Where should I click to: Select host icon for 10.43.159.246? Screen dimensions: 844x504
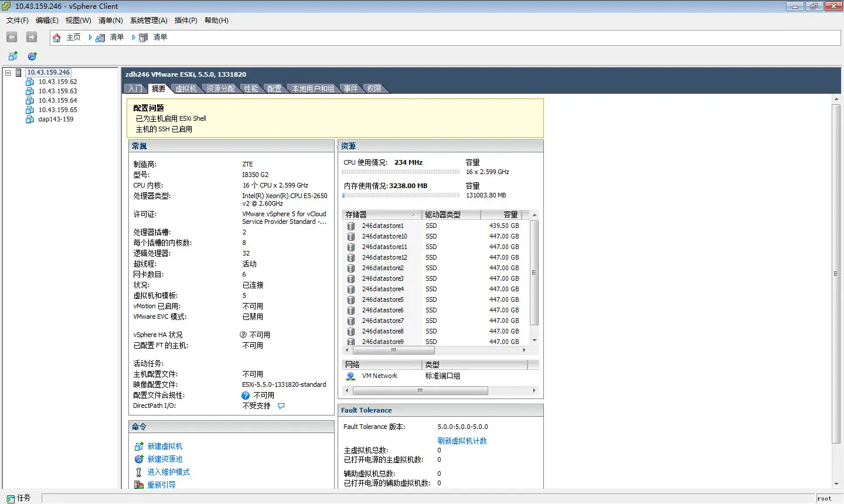(19, 73)
